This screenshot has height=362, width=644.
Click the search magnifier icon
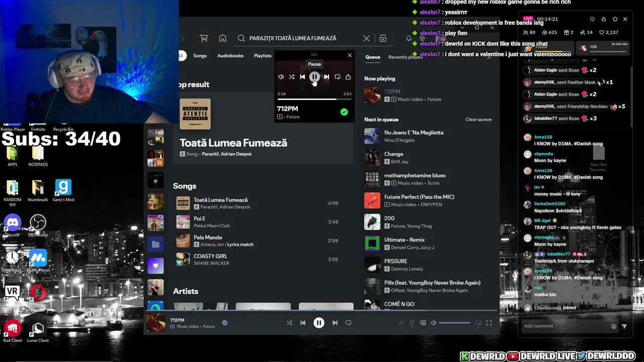(x=242, y=38)
